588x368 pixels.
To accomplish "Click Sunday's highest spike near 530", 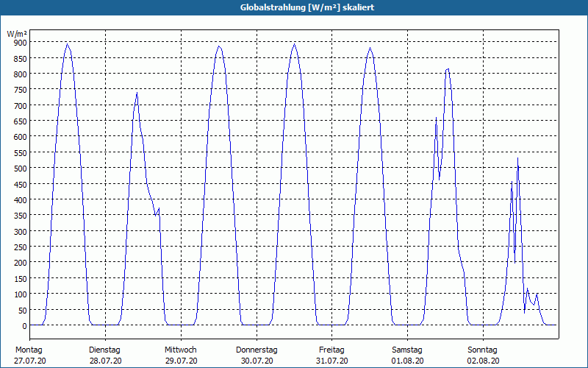I will pos(517,158).
